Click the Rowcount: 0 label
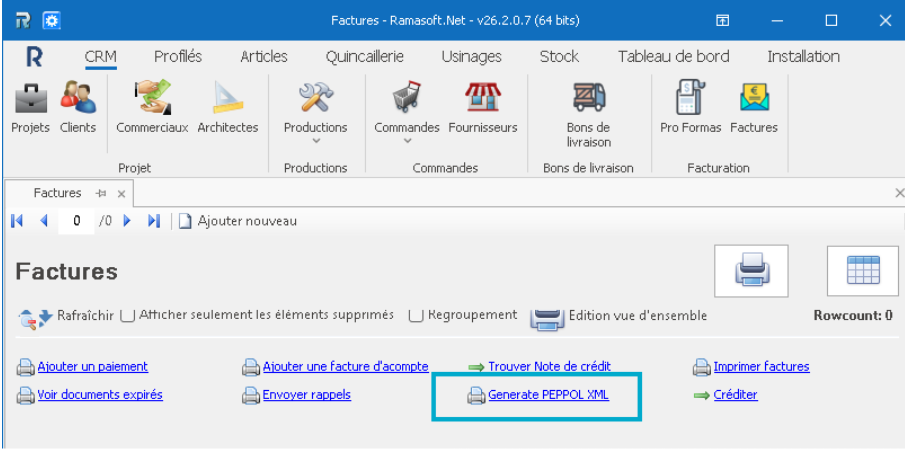This screenshot has width=906, height=449. pyautogui.click(x=853, y=316)
